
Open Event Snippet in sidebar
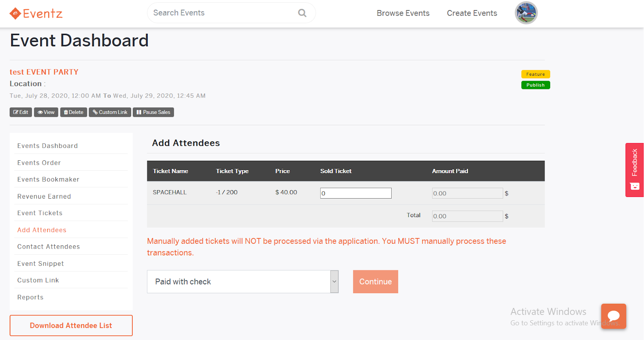41,263
